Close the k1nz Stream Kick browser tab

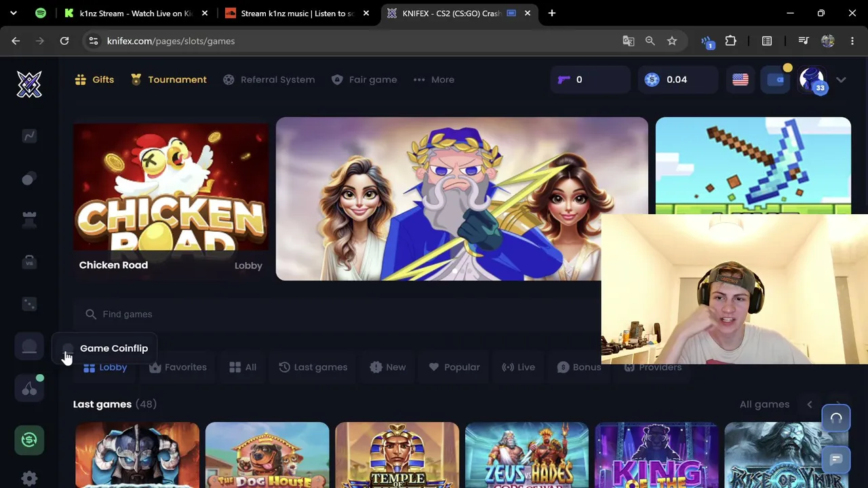(x=205, y=14)
